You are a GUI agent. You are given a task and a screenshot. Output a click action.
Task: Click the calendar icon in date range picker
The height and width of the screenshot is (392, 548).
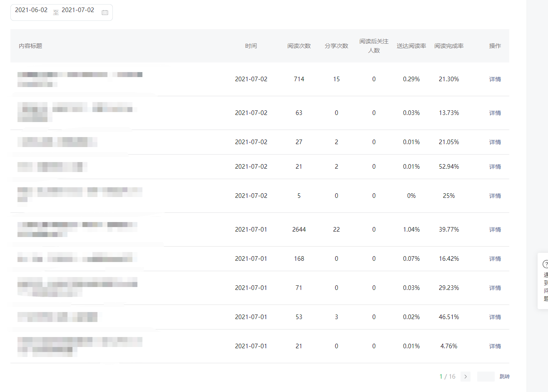[105, 12]
